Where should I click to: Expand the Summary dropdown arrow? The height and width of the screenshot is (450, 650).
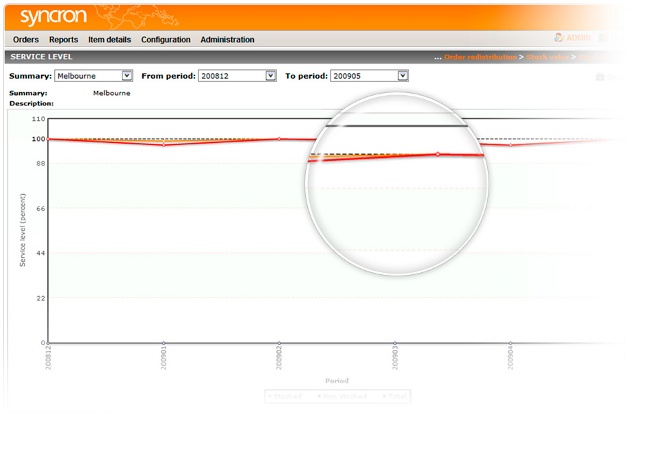pyautogui.click(x=127, y=75)
